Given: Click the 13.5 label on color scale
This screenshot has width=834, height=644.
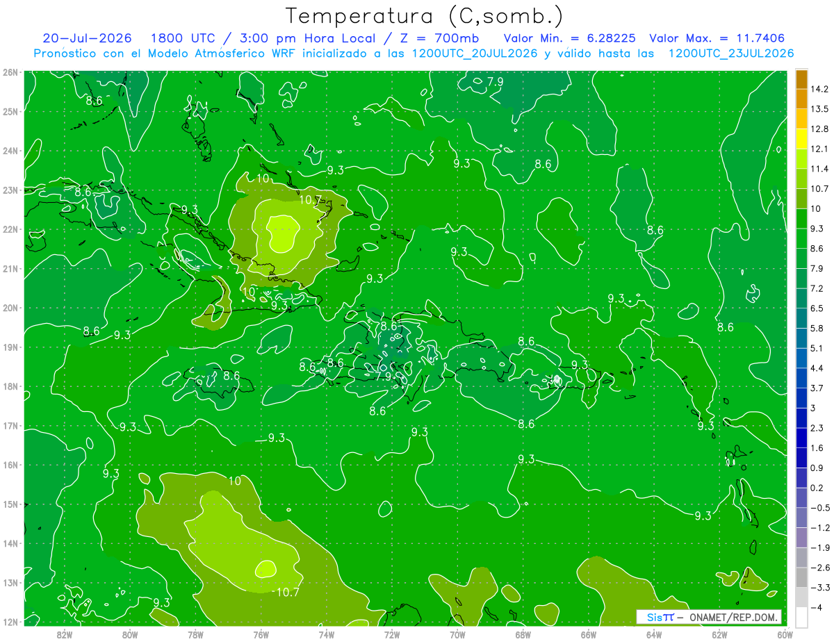Looking at the screenshot, I should point(819,109).
